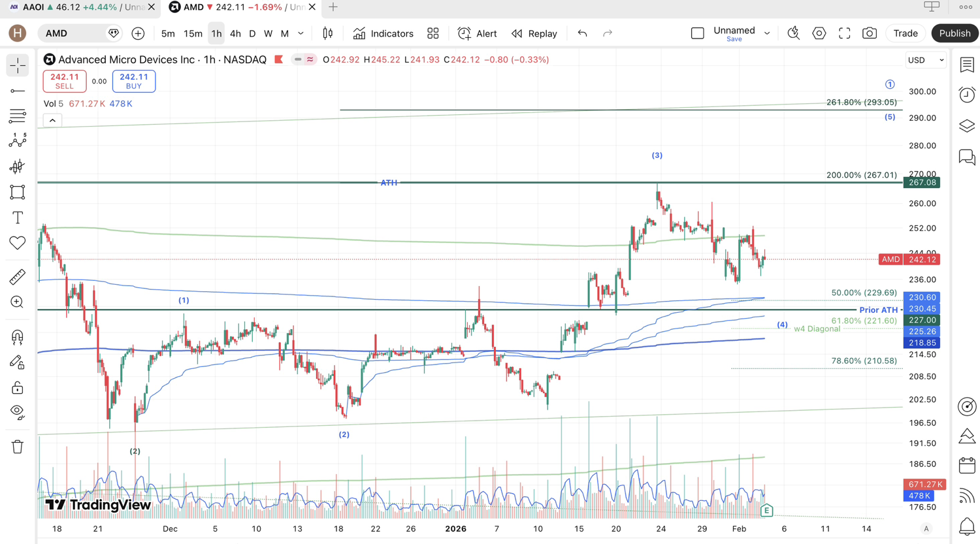Toggle fullscreen mode for the chart

[x=845, y=33]
